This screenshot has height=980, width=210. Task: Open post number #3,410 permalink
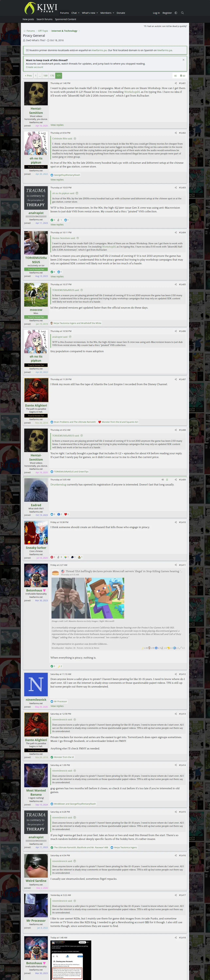point(182,522)
